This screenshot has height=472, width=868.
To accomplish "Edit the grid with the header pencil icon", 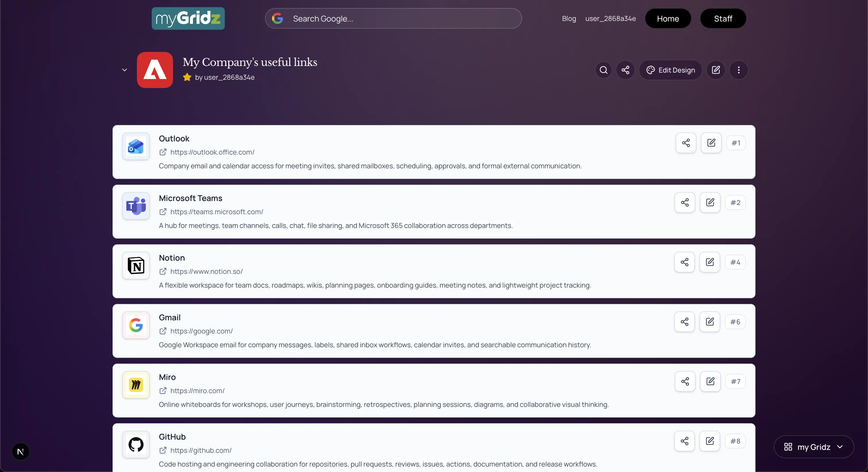I will pyautogui.click(x=716, y=70).
